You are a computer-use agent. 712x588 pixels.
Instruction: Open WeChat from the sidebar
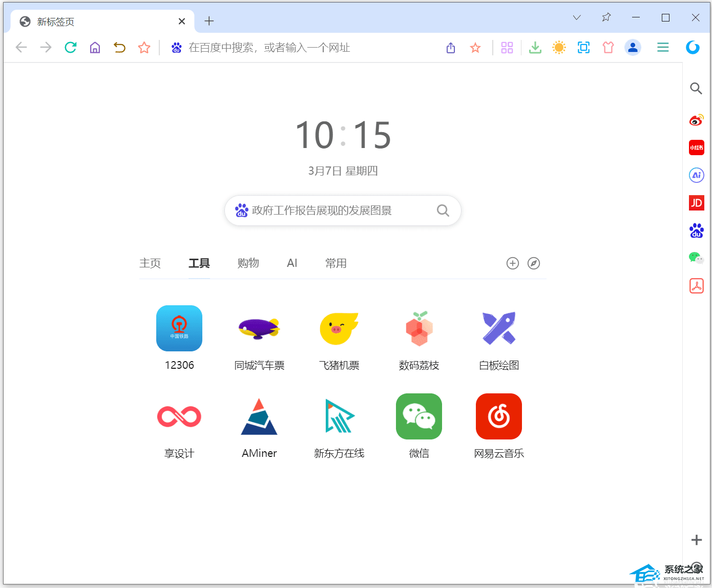point(697,258)
